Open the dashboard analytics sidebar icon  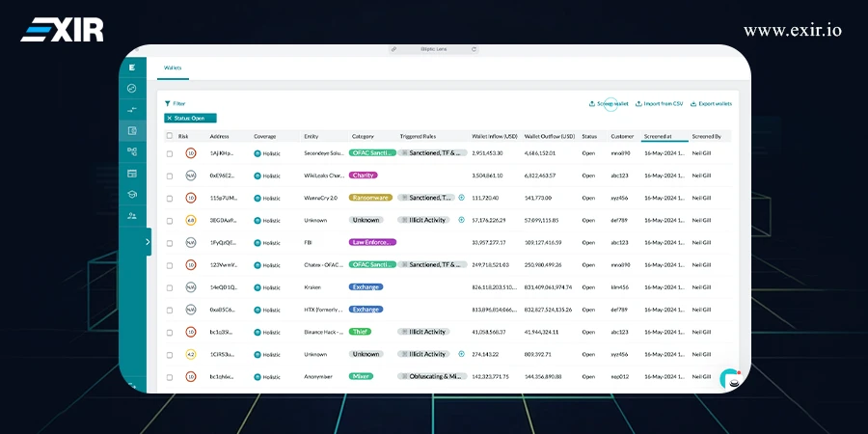132,88
